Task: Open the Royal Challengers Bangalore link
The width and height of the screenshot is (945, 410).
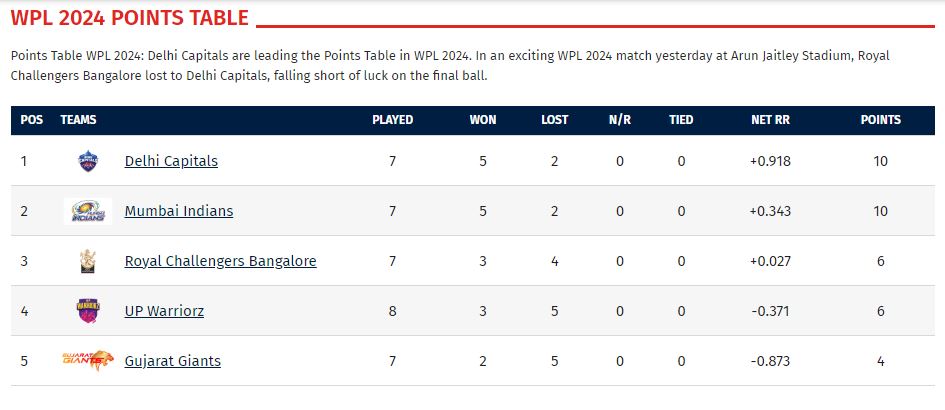Action: (220, 261)
